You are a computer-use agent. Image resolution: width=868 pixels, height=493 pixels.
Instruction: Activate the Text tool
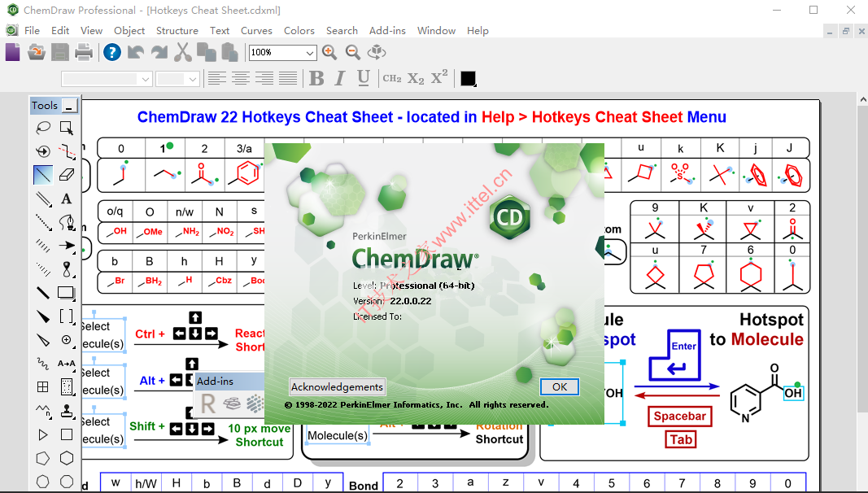coord(67,198)
